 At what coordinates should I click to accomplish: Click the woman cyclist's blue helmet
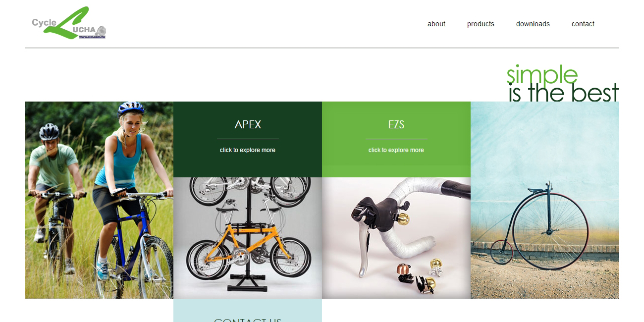131,108
